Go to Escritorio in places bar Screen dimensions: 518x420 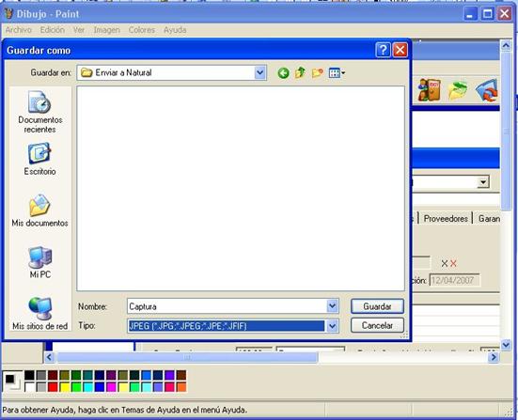point(40,159)
